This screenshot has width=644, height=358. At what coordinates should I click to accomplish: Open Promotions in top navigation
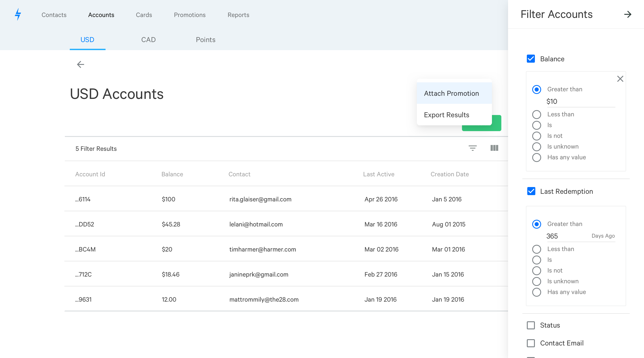189,15
